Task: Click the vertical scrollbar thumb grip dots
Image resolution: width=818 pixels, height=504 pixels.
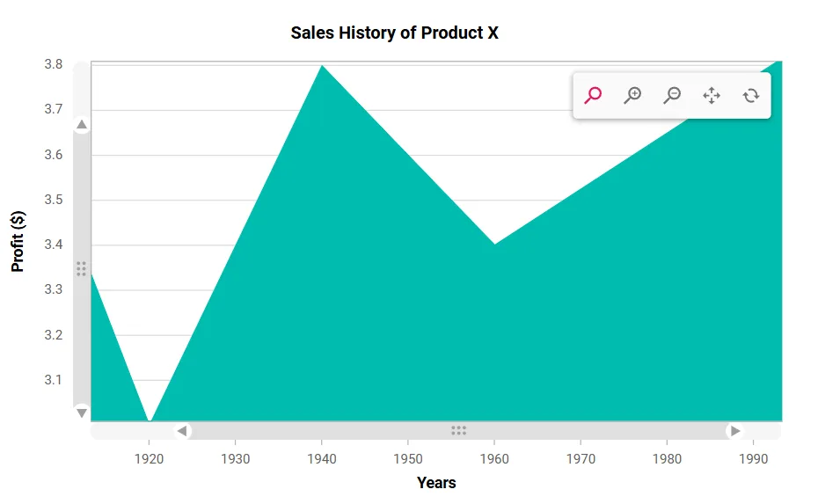Action: [x=82, y=268]
